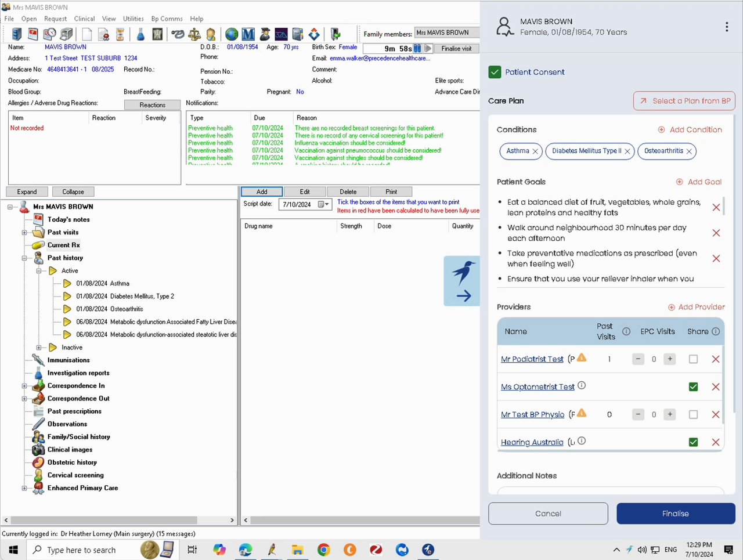Click the exit door toolbar icon
Image resolution: width=743 pixels, height=560 pixels.
click(x=335, y=34)
